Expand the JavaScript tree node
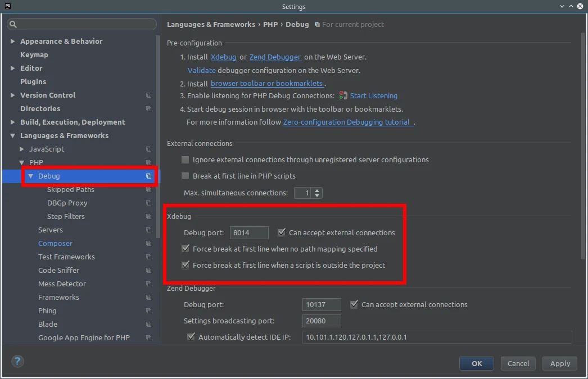Image resolution: width=588 pixels, height=379 pixels. [22, 149]
